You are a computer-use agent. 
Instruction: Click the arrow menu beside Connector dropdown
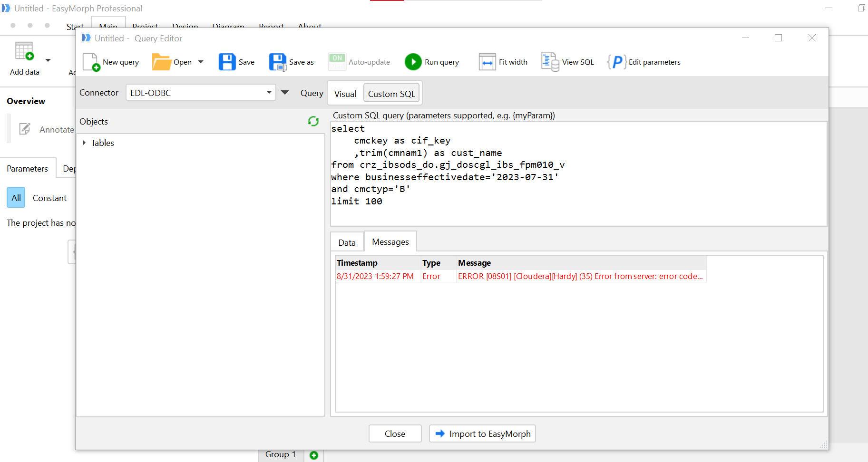tap(285, 93)
